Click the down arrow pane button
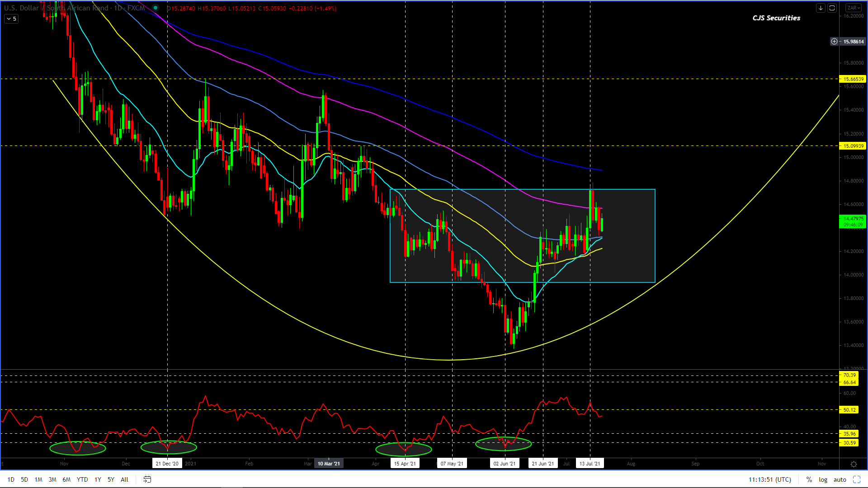The image size is (868, 488). pos(821,8)
